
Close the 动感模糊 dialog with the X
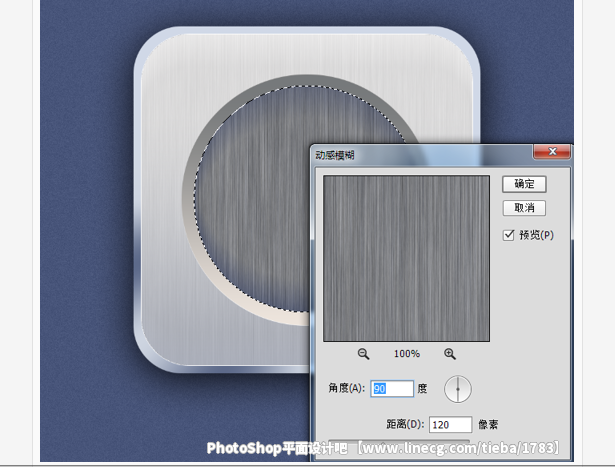552,151
